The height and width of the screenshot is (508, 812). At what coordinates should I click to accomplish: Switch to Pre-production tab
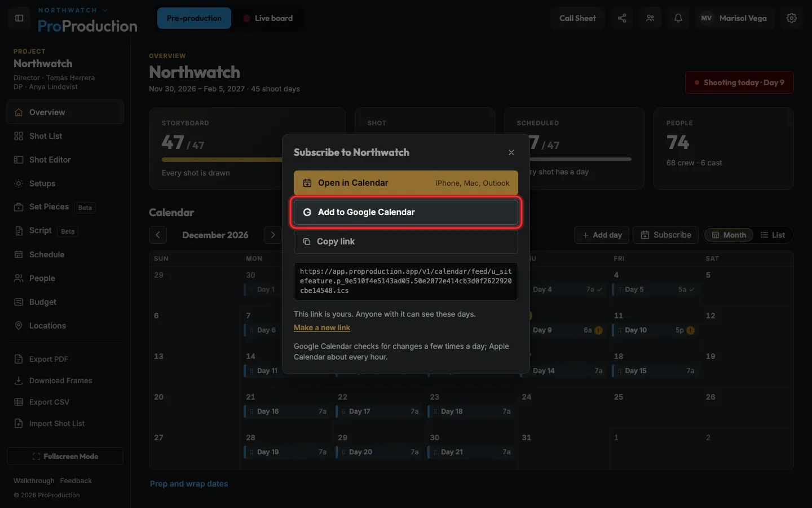point(194,18)
